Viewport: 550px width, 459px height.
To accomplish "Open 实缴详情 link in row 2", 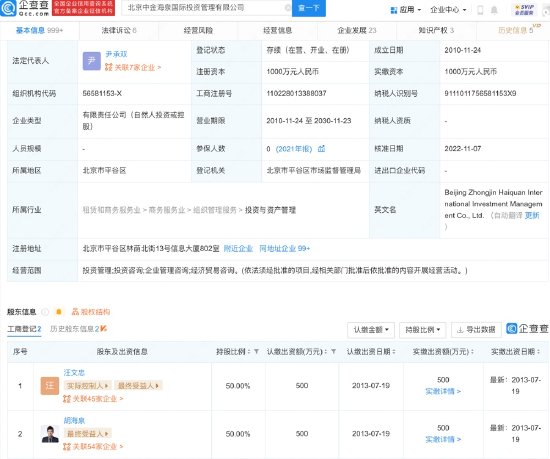I will pyautogui.click(x=443, y=439).
